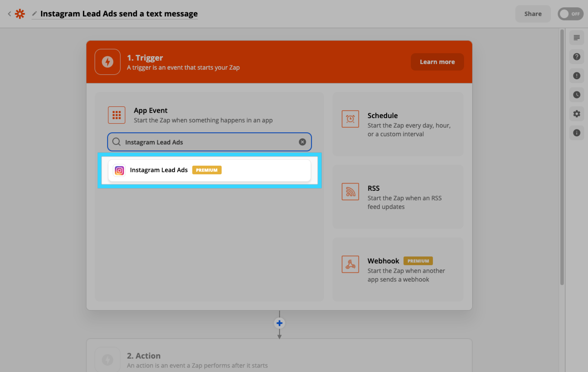Open the history clock icon
588x372 pixels.
coord(576,95)
